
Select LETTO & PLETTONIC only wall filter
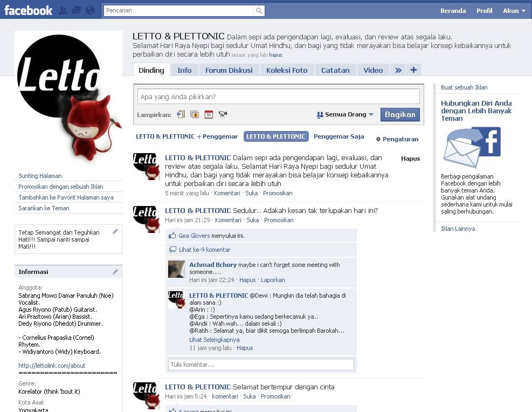pos(276,136)
